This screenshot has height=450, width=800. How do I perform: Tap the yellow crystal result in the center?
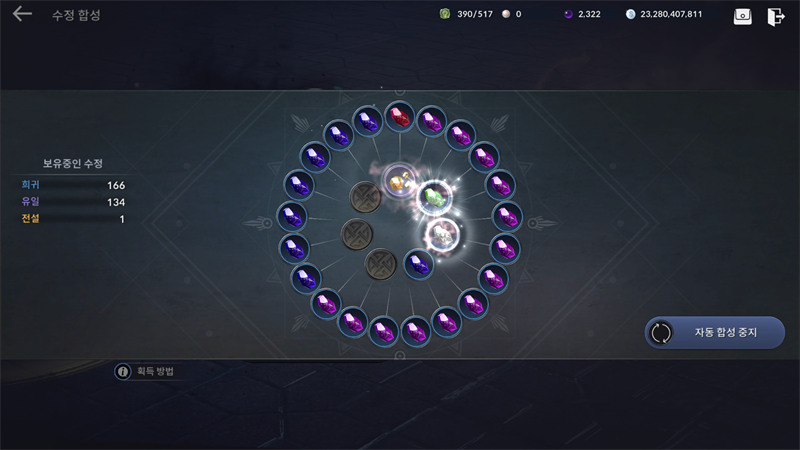tap(399, 180)
